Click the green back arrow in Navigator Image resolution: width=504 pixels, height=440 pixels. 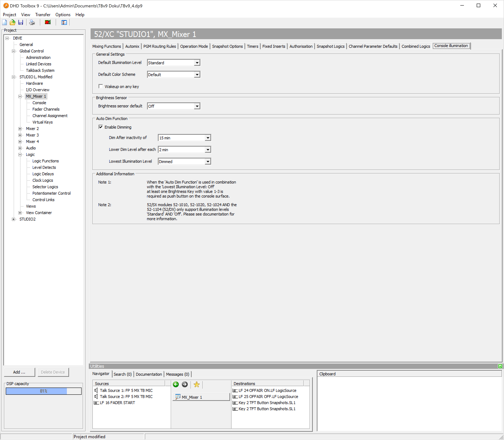pos(176,384)
